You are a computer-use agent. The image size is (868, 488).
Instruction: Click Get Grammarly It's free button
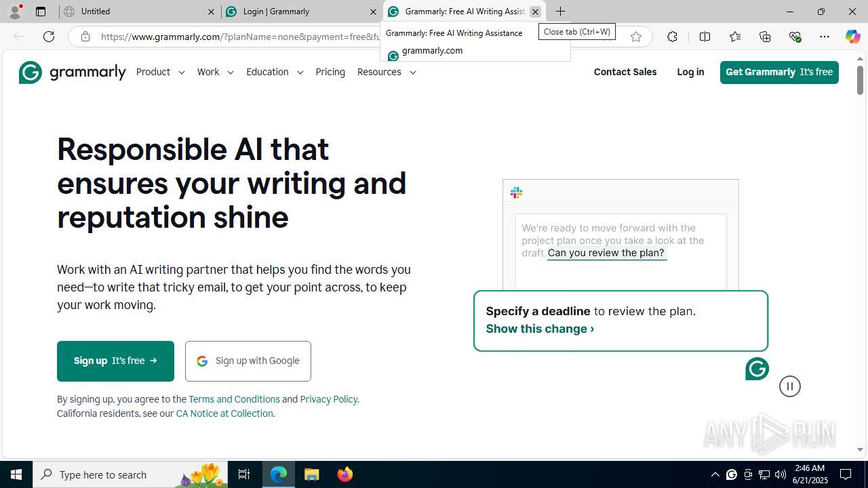click(779, 72)
